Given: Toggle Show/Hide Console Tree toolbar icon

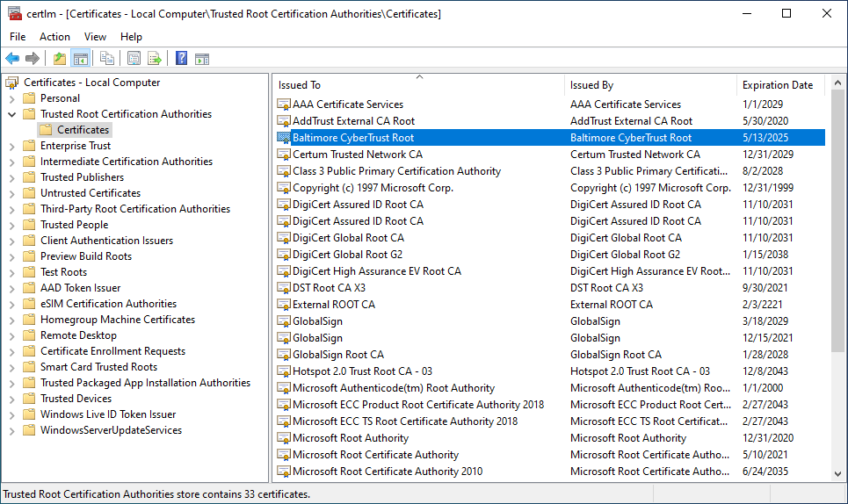Looking at the screenshot, I should point(81,58).
